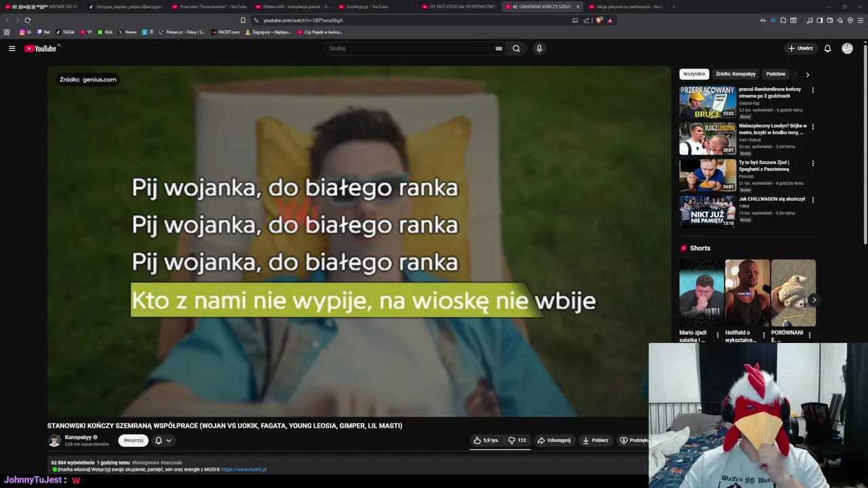
Task: Switch to the Przeciwko "Śmieciówkom" tab
Action: tap(210, 7)
